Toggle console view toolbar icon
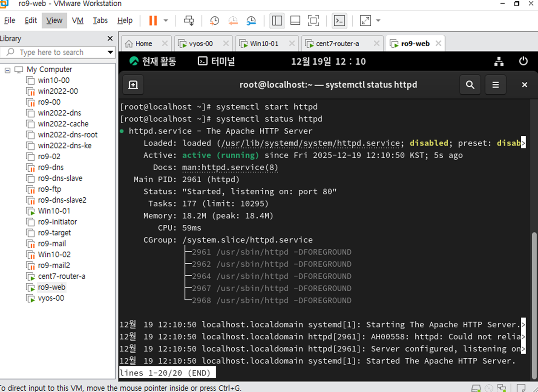Screen dimensions: 538x392 340,20
